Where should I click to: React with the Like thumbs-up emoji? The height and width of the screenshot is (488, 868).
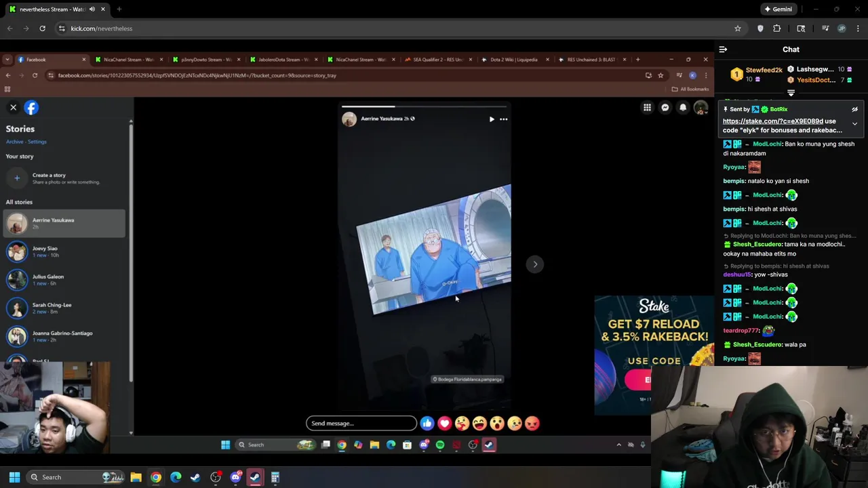pos(427,424)
